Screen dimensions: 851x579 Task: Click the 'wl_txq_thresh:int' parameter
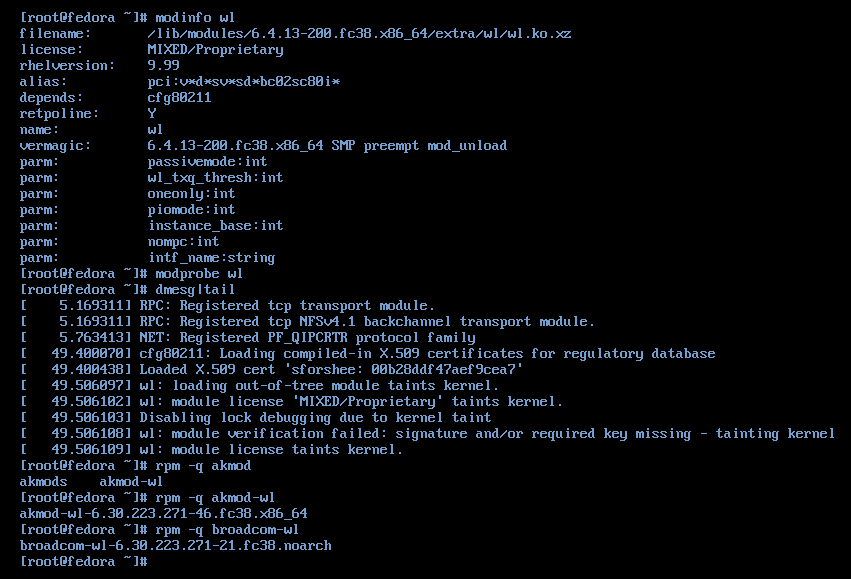click(x=215, y=177)
